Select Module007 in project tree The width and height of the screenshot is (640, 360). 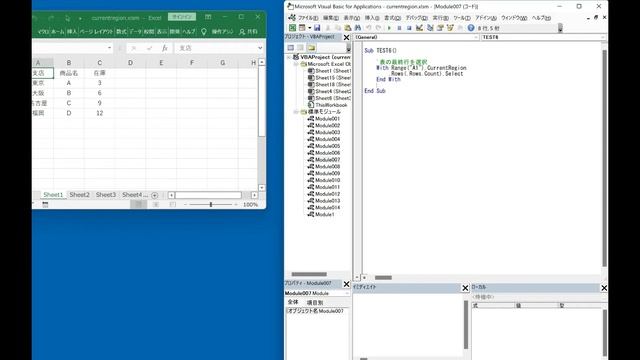(x=327, y=160)
